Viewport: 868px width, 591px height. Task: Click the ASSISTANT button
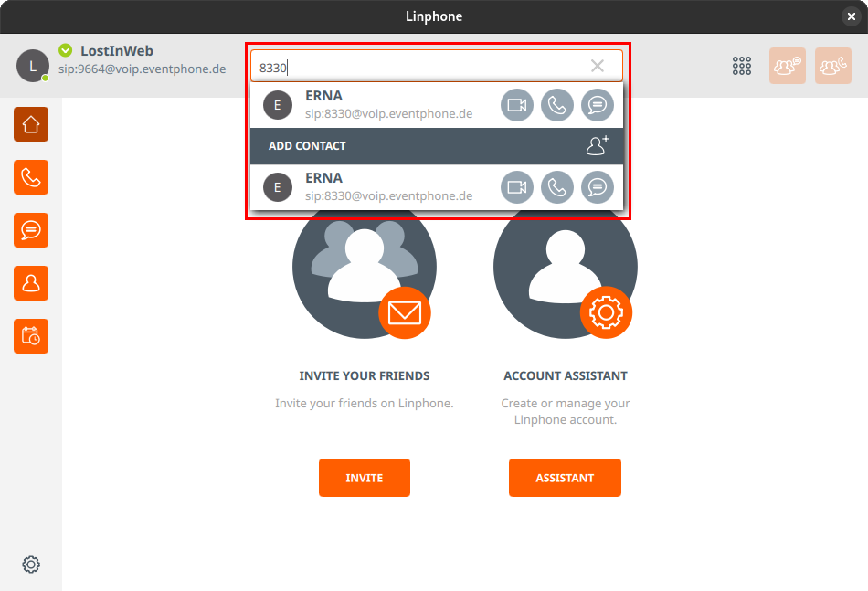[566, 478]
